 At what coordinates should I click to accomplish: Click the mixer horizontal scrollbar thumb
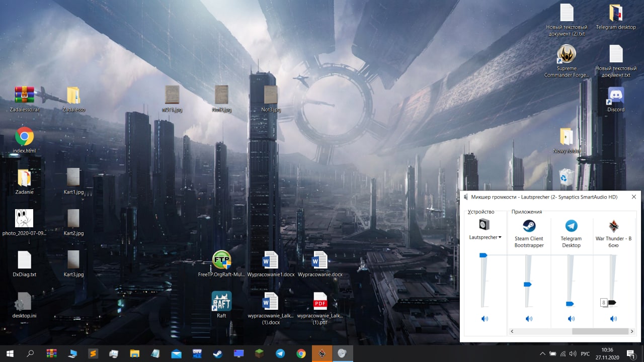[601, 331]
